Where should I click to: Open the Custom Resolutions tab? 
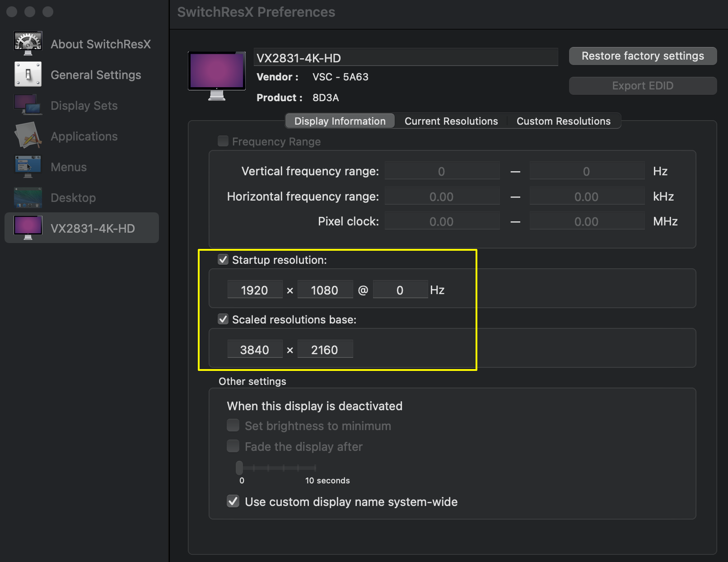pos(563,121)
